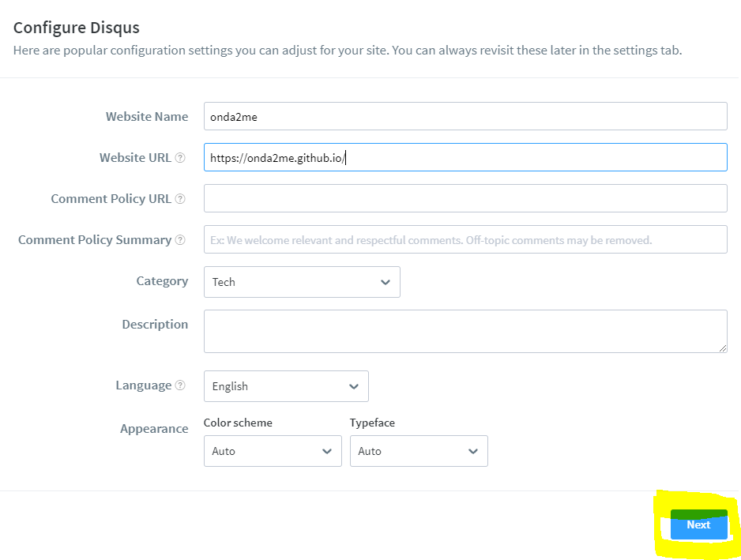Click into the Website URL field
Screen dimensions: 741x560
[x=465, y=157]
